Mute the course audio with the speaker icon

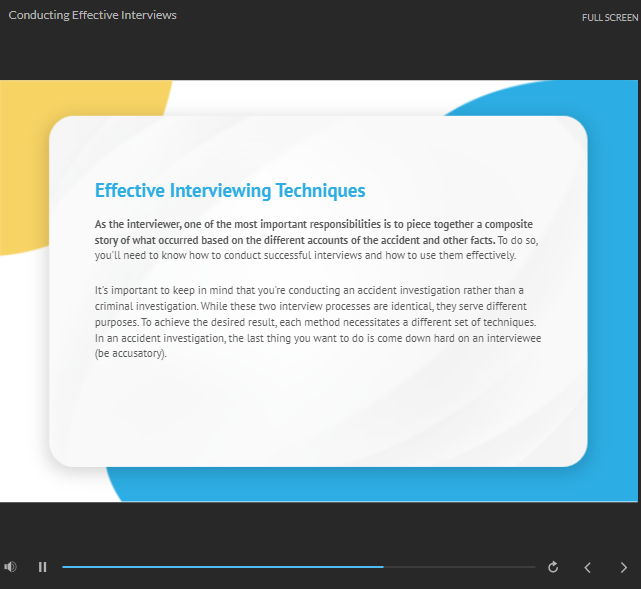pos(10,567)
